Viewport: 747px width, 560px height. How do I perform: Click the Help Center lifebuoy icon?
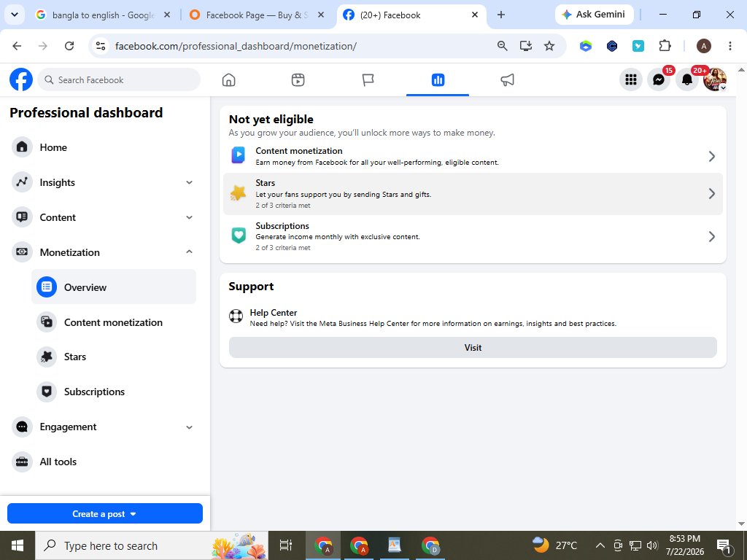236,316
